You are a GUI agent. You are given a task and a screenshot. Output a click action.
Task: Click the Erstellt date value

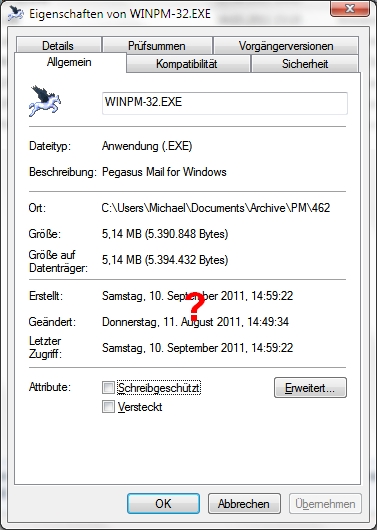point(197,296)
